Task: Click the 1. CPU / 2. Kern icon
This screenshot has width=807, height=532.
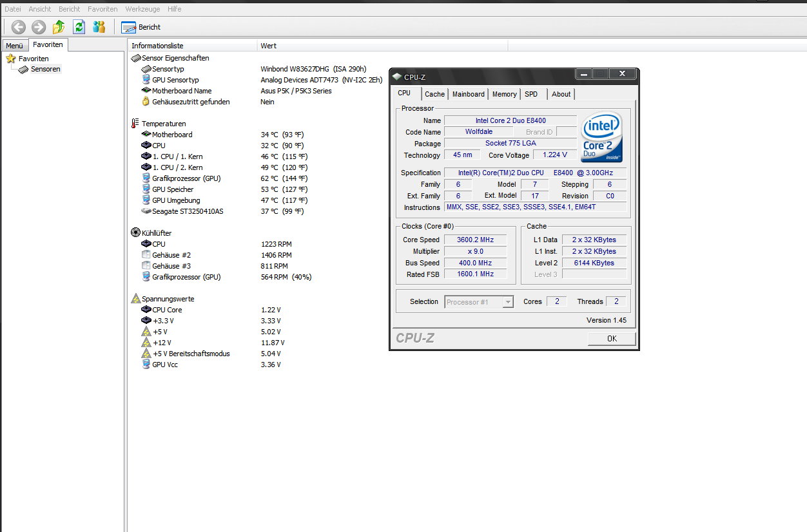Action: [x=146, y=167]
